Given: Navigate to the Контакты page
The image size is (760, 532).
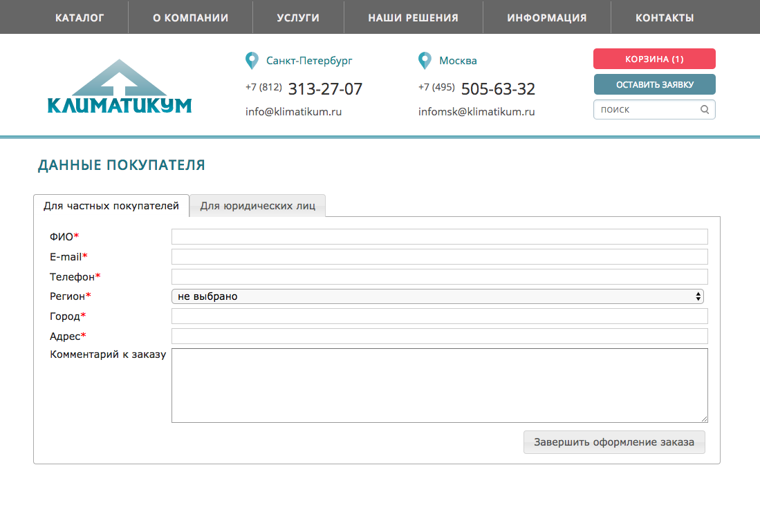Looking at the screenshot, I should 665,17.
